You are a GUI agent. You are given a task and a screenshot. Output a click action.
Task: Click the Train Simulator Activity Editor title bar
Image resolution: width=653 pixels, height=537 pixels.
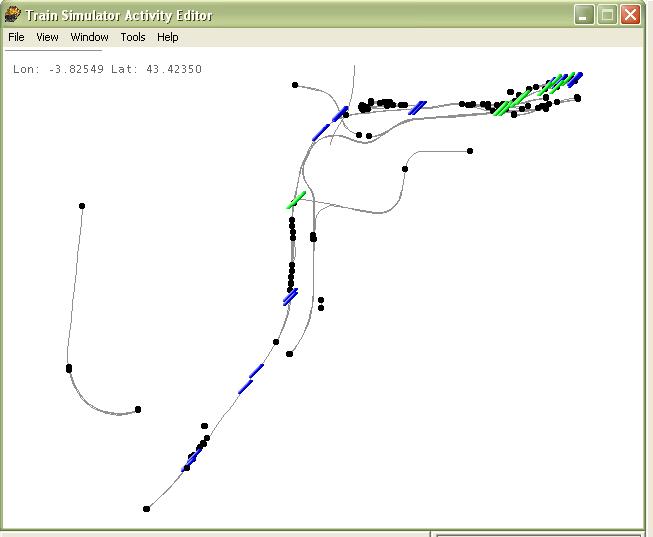300,14
